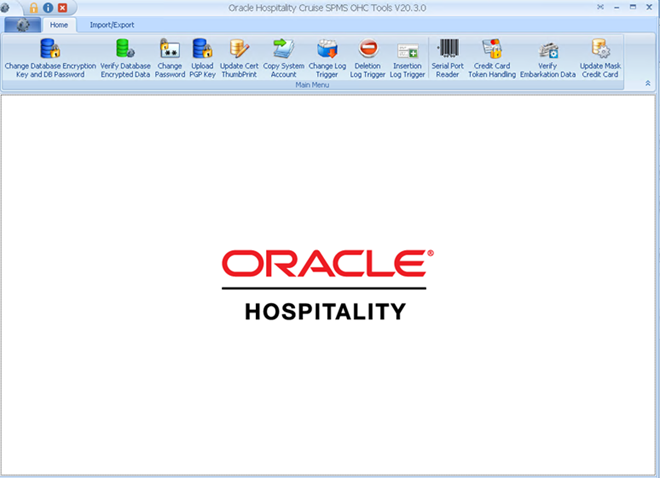Screen dimensions: 660x478
Task: Open Verify Embarkation Data
Action: (548, 58)
